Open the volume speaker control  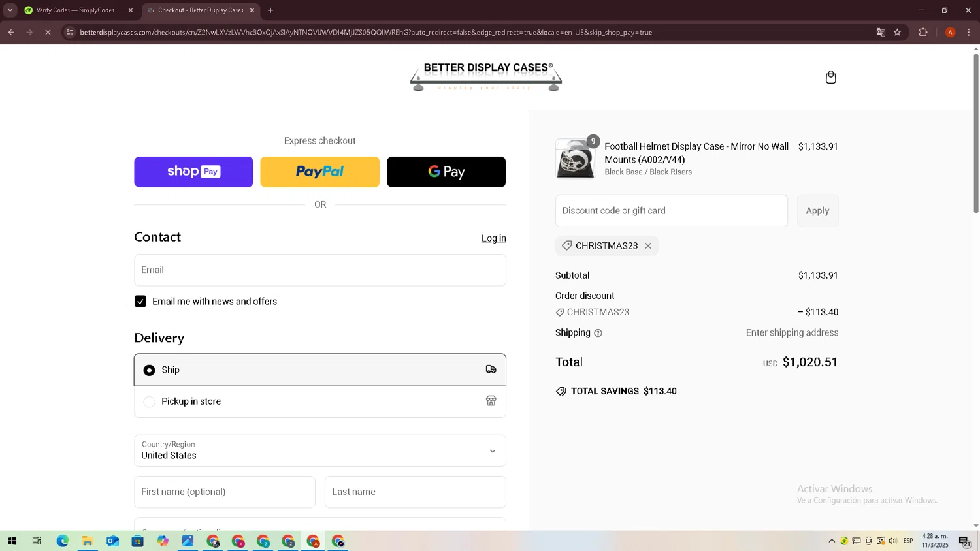point(893,541)
